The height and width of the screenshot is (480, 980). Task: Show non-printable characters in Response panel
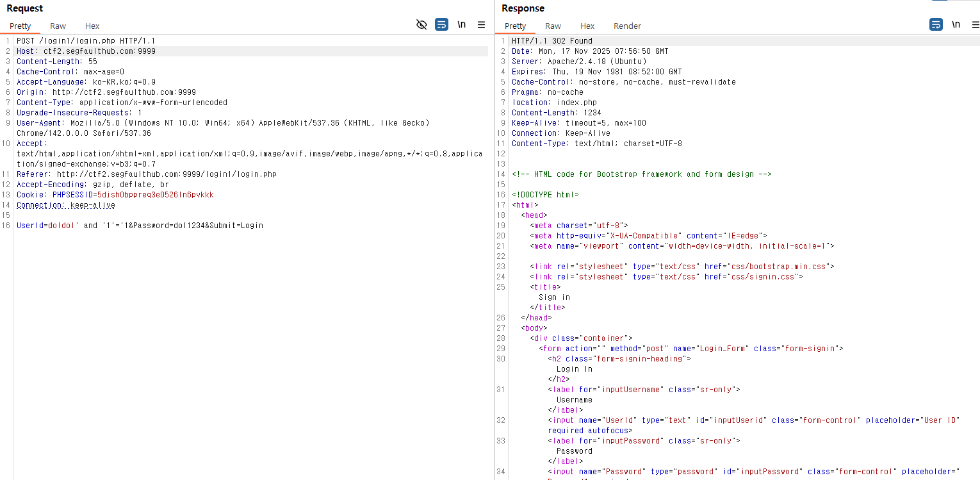point(956,25)
